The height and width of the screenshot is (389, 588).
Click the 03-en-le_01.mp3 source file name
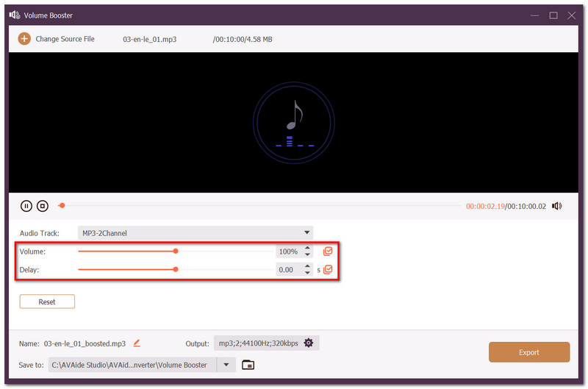click(150, 40)
